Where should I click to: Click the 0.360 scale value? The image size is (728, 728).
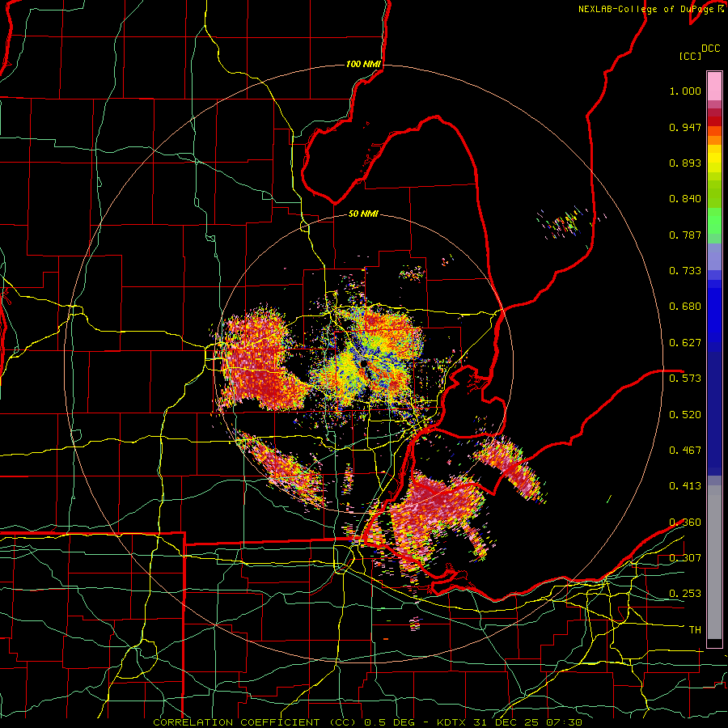[685, 523]
